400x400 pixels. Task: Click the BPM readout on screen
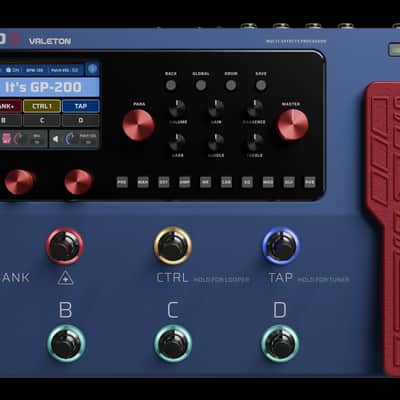click(35, 70)
